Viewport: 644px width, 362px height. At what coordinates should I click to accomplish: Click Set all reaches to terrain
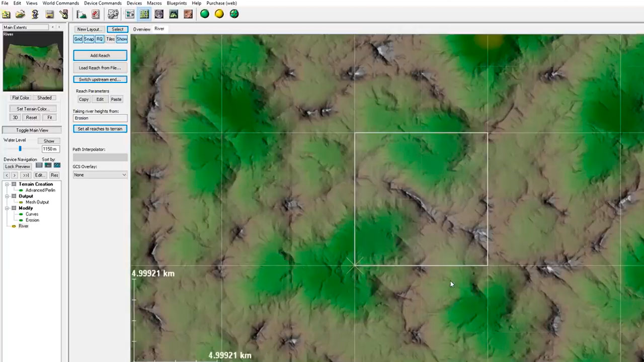click(x=100, y=129)
